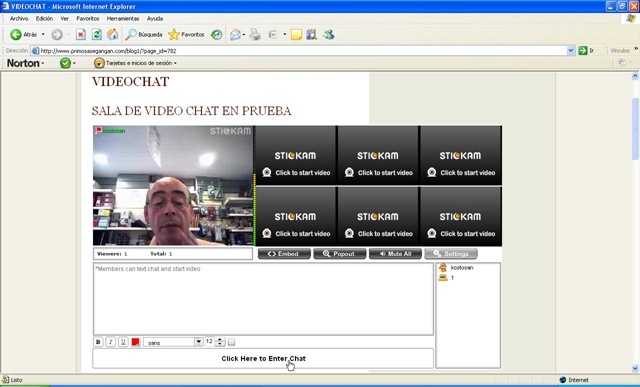Toggle italic chat text formatting
640x387 pixels.
(110, 342)
